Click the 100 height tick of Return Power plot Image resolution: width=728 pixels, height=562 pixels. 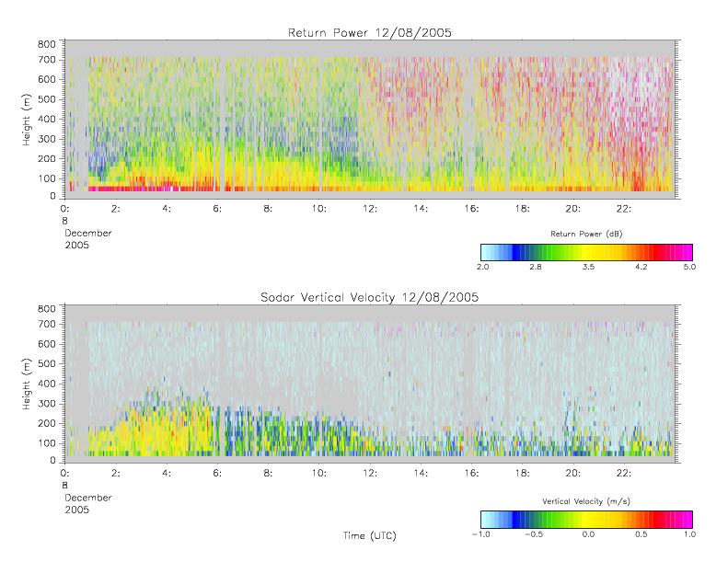point(46,178)
